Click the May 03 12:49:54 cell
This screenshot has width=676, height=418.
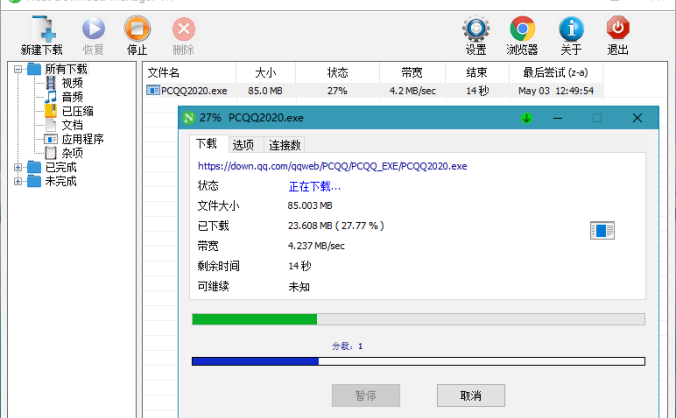click(556, 90)
